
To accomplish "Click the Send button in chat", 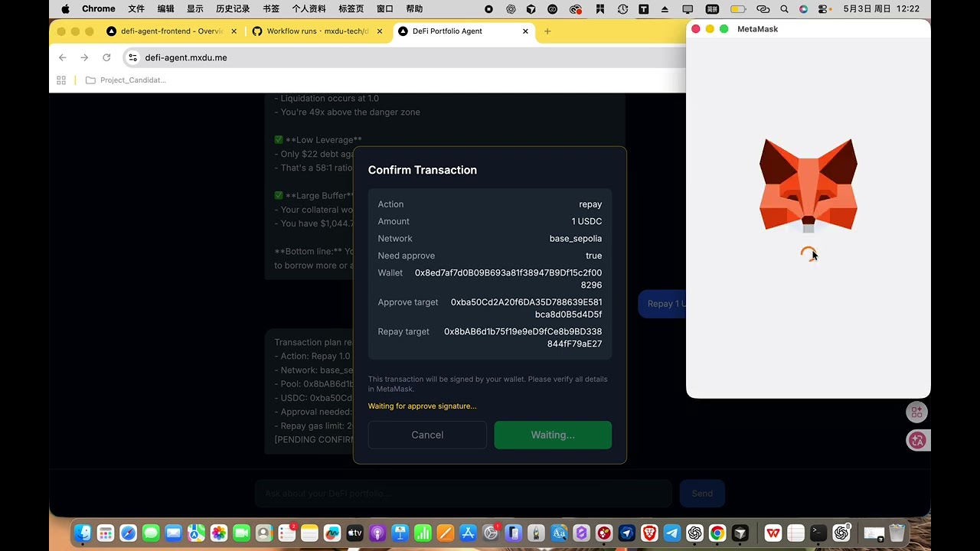I will point(702,494).
